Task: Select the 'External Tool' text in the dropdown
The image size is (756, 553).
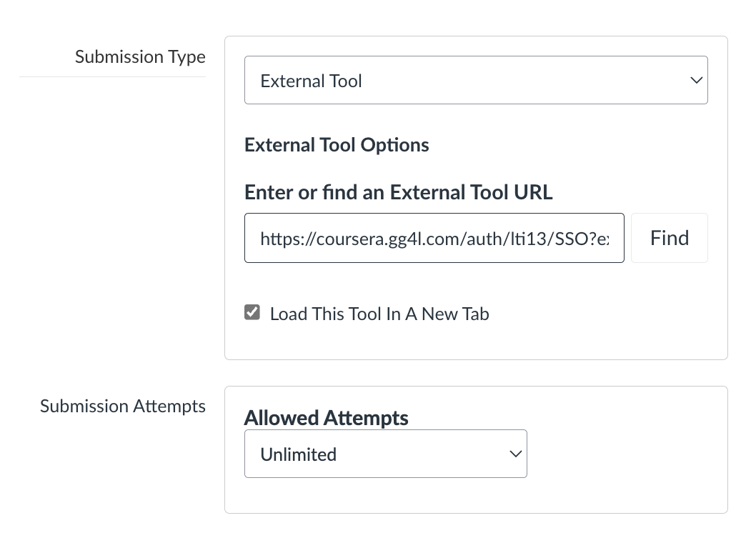Action: [x=311, y=81]
